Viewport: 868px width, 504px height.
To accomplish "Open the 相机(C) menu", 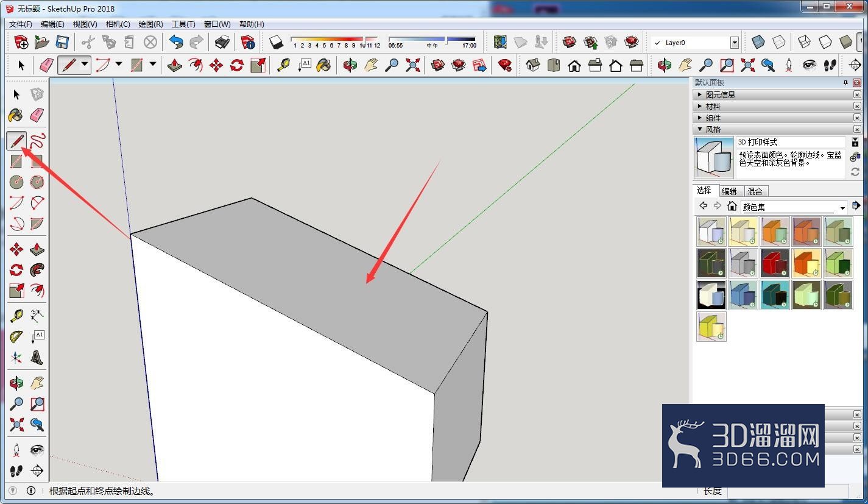I will click(118, 24).
